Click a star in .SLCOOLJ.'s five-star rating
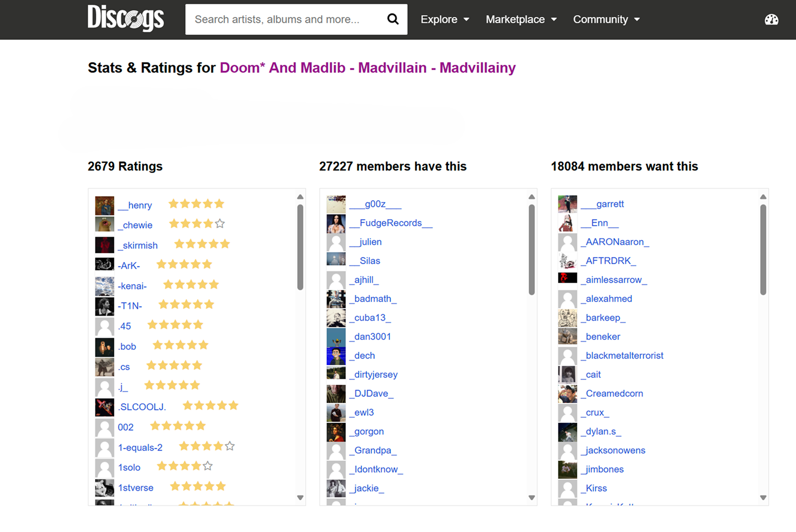Screen dimensions: 796x532 coord(210,405)
